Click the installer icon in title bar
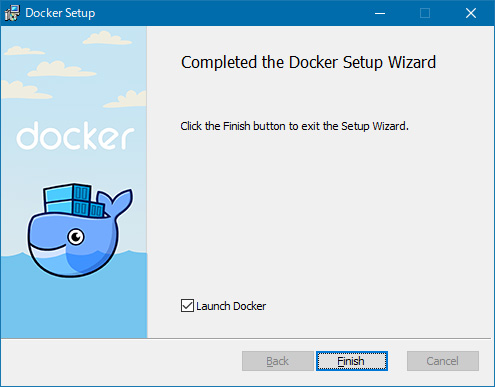The image size is (495, 387). (x=12, y=13)
